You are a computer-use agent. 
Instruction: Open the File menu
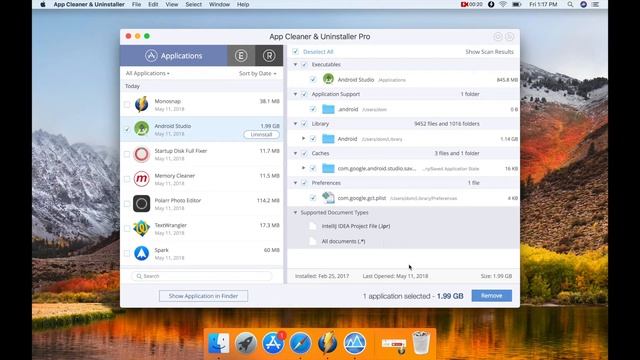tap(136, 4)
